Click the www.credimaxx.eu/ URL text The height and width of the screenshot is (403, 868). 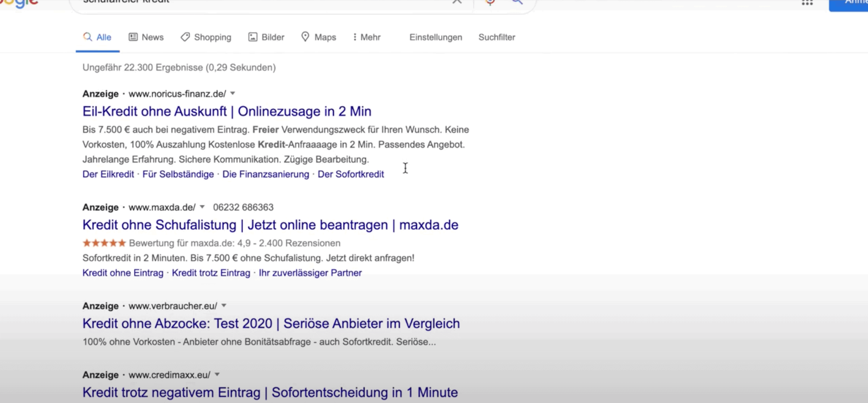pos(169,375)
